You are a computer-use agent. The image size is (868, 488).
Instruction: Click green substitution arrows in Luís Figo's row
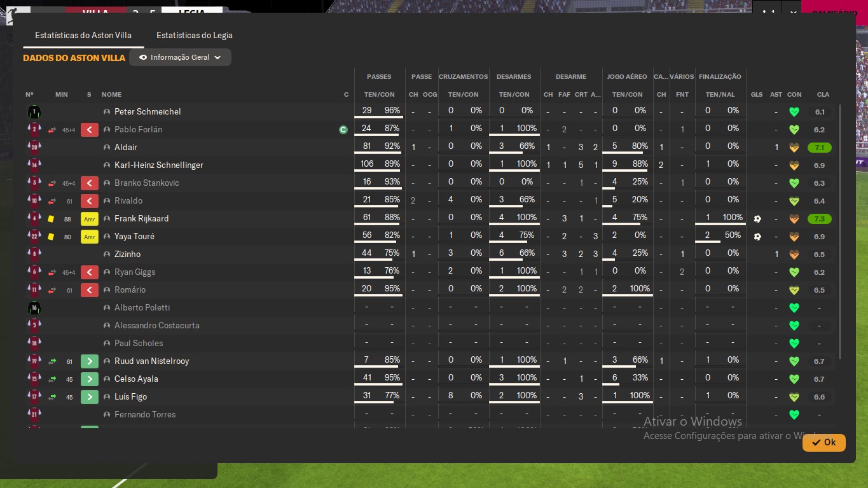52,397
